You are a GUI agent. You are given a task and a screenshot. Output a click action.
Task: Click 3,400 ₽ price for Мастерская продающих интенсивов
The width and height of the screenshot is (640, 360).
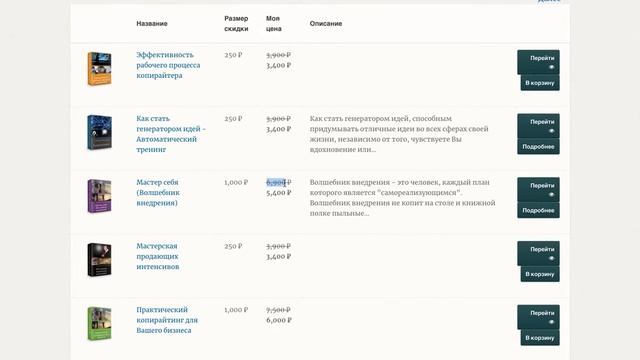278,256
